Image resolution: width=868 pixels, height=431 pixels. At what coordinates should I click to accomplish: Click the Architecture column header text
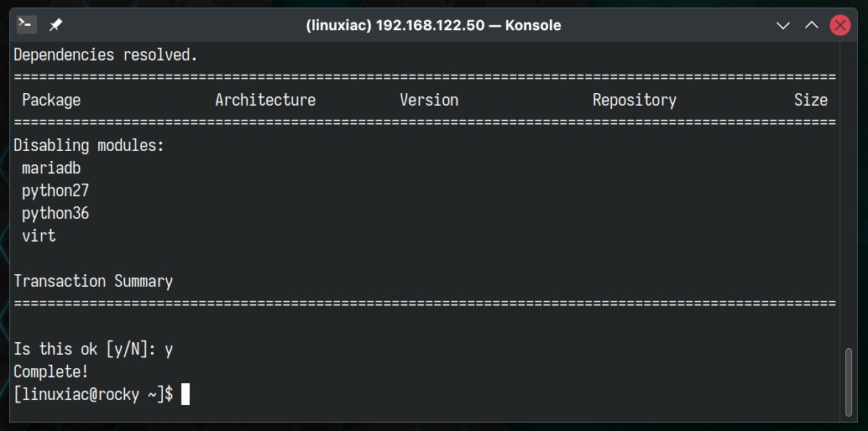(x=265, y=100)
